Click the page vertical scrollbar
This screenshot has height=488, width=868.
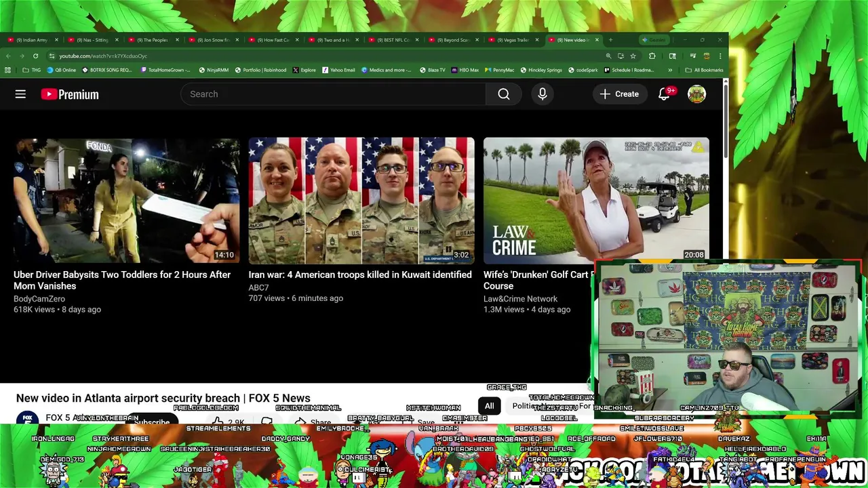[726, 122]
